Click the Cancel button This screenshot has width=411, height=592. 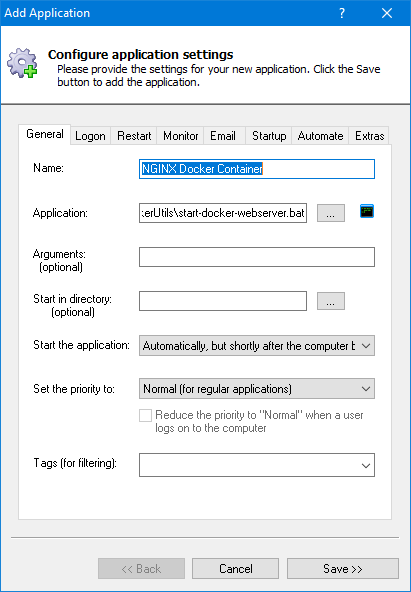pyautogui.click(x=236, y=569)
